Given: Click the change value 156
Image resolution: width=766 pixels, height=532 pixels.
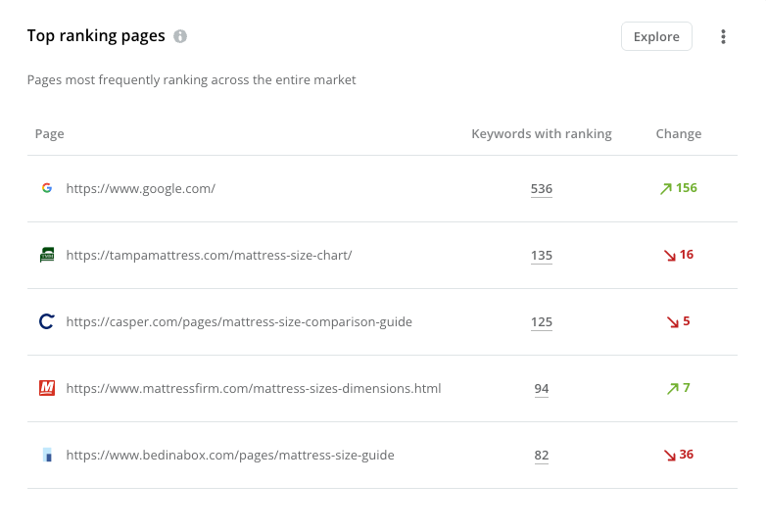Looking at the screenshot, I should pyautogui.click(x=687, y=188).
